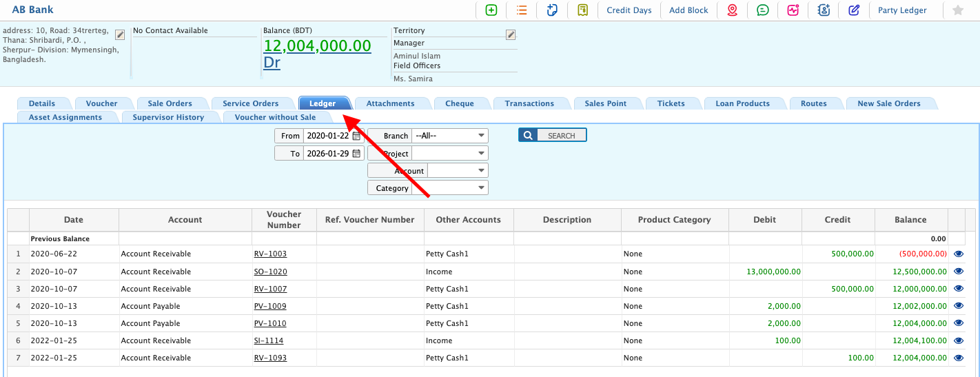This screenshot has width=980, height=377.
Task: Click eye icon for SI-1114 row
Action: tap(958, 340)
